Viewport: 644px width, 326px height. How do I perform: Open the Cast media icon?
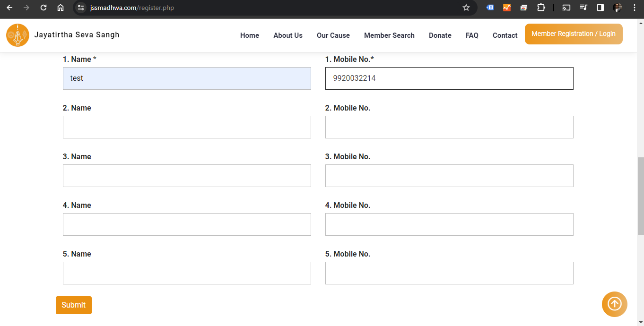coord(566,8)
